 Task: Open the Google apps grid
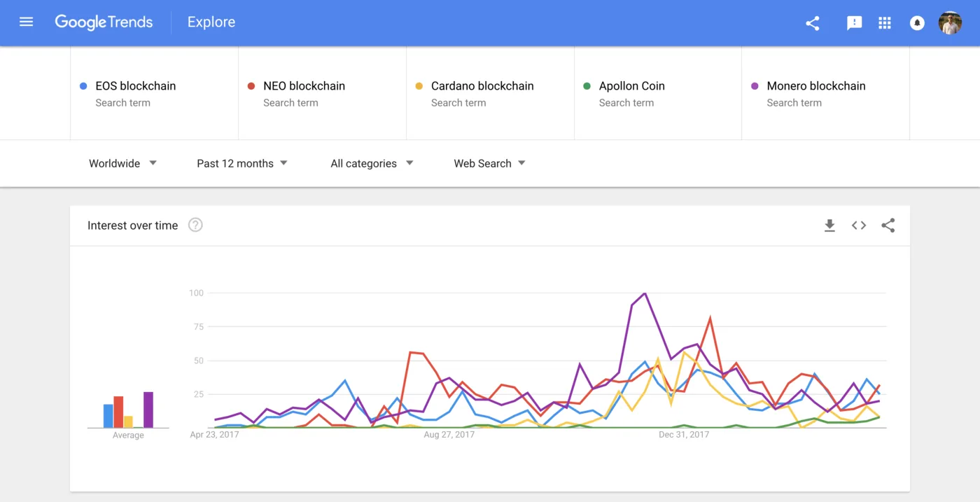point(885,23)
